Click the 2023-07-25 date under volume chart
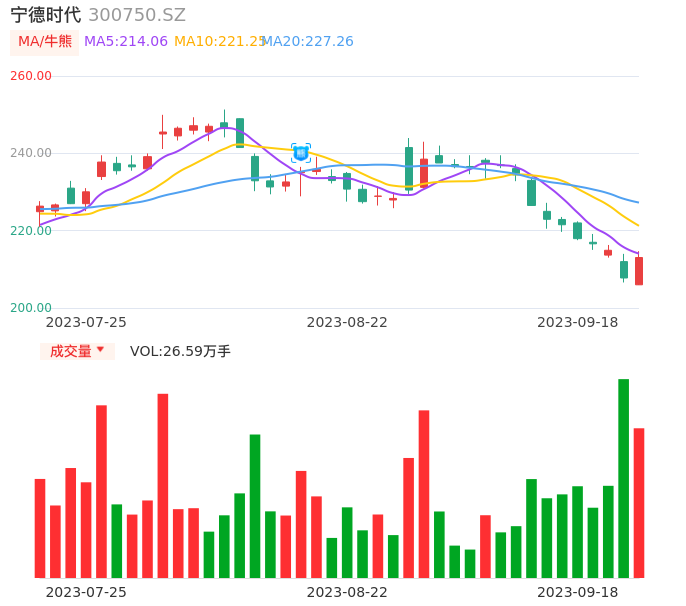This screenshot has height=606, width=686. point(86,592)
